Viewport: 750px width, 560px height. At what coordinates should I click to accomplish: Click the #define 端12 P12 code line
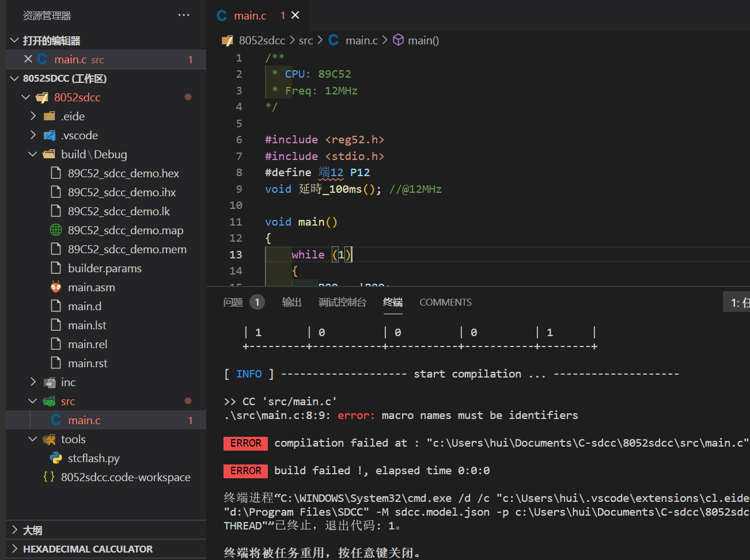317,172
